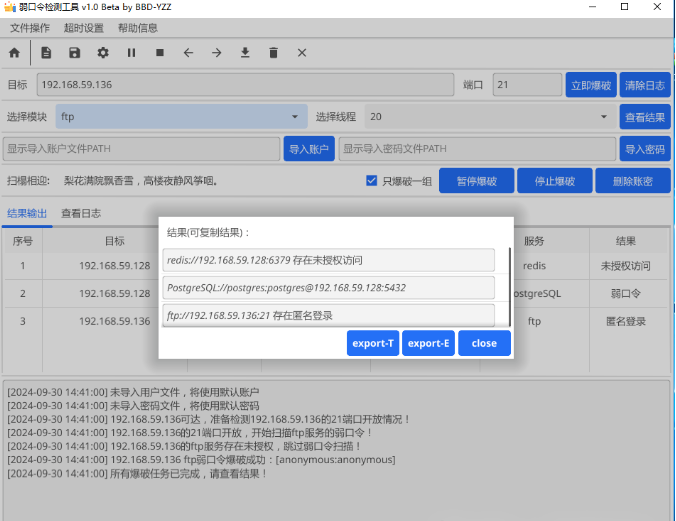Click the 目标 column header in table
The height and width of the screenshot is (521, 676).
(115, 241)
